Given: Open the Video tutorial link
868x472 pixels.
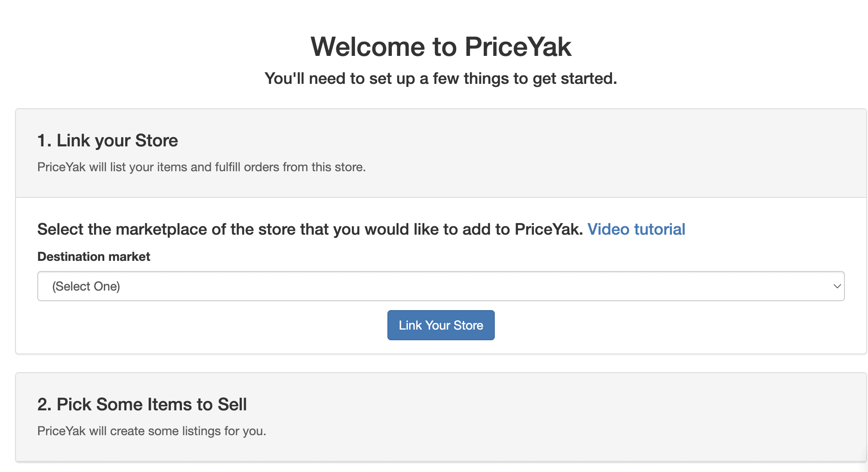Looking at the screenshot, I should pos(636,229).
